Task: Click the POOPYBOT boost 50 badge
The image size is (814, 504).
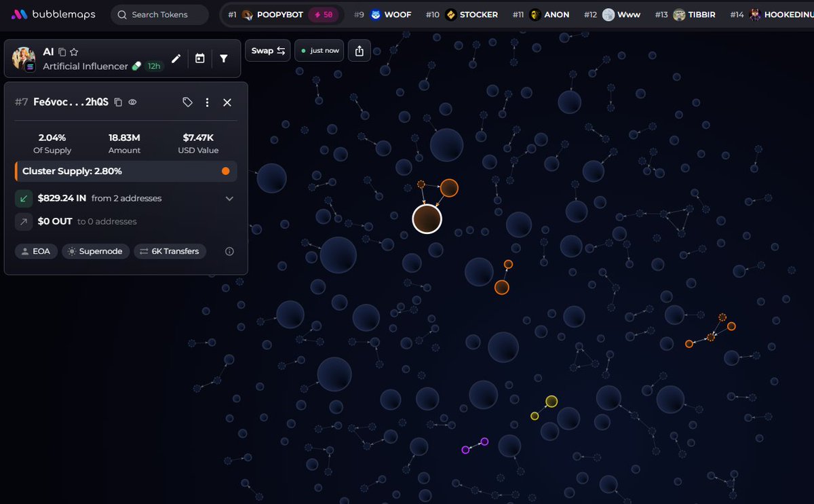Action: point(324,14)
